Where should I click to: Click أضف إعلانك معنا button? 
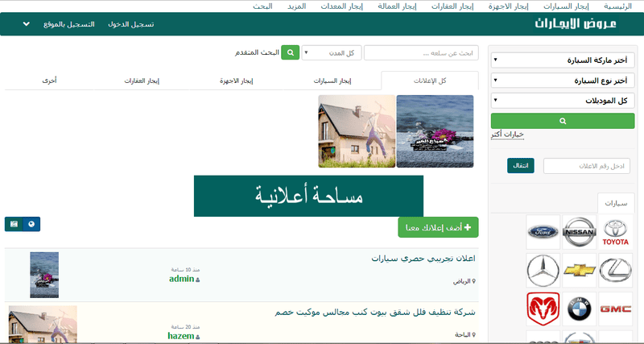(438, 227)
